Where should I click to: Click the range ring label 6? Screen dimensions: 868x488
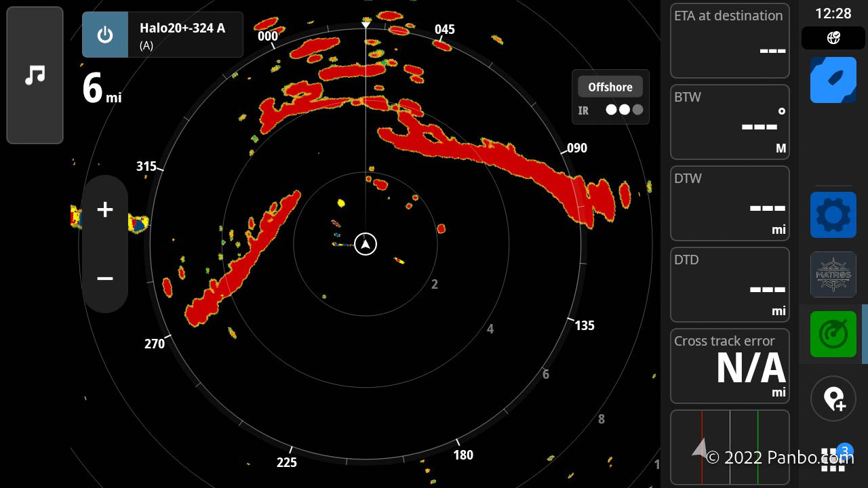546,374
